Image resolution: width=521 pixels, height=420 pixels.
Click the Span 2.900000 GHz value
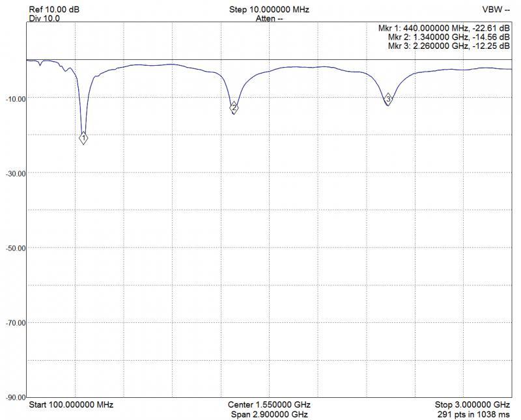tap(269, 414)
